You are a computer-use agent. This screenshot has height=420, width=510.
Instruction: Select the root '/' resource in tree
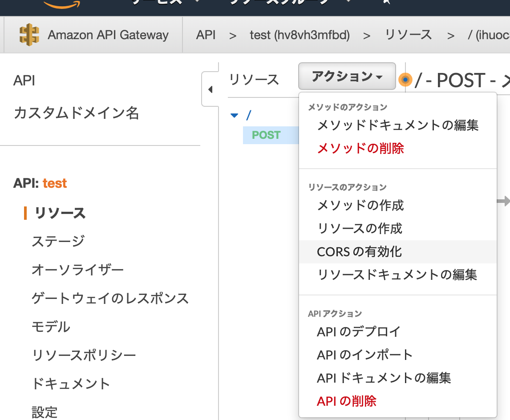click(x=249, y=115)
